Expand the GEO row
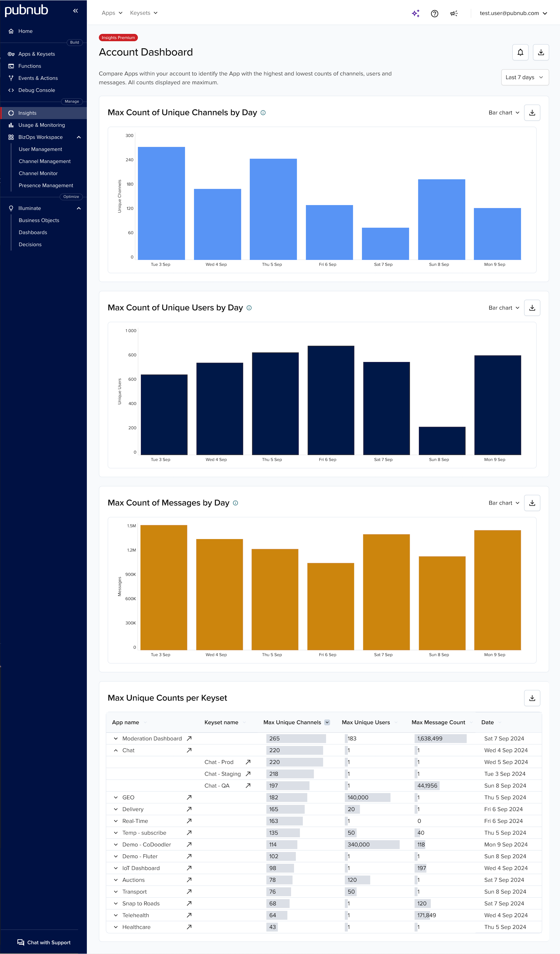The width and height of the screenshot is (560, 954). coord(116,797)
